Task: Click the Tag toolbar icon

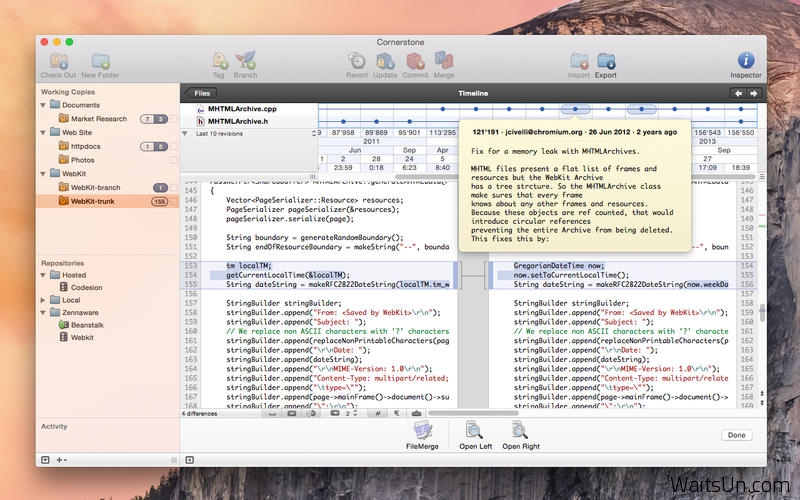Action: click(x=219, y=61)
